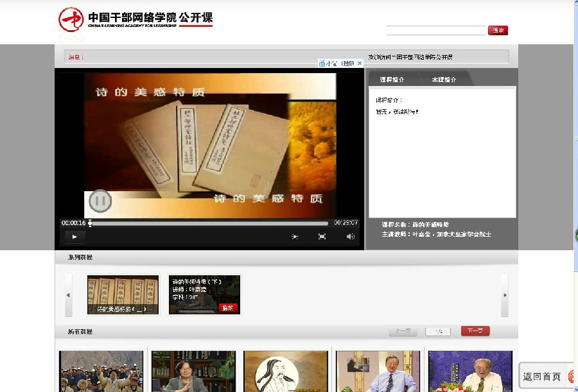Enter fullscreen video mode
The width and height of the screenshot is (578, 392).
322,237
